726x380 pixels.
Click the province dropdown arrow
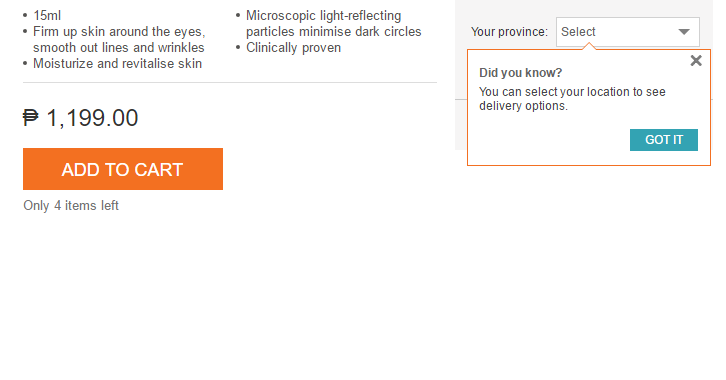point(684,32)
